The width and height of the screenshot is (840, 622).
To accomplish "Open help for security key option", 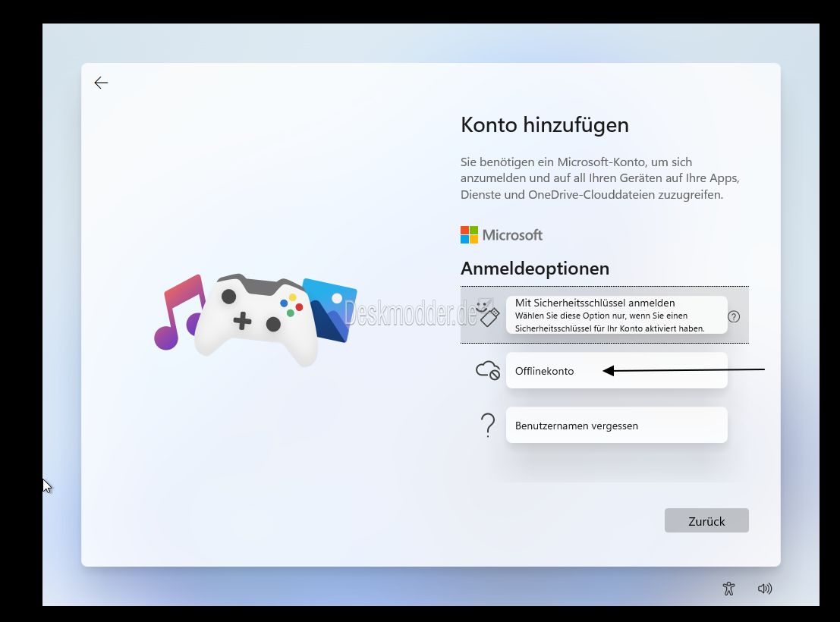I will click(x=734, y=316).
